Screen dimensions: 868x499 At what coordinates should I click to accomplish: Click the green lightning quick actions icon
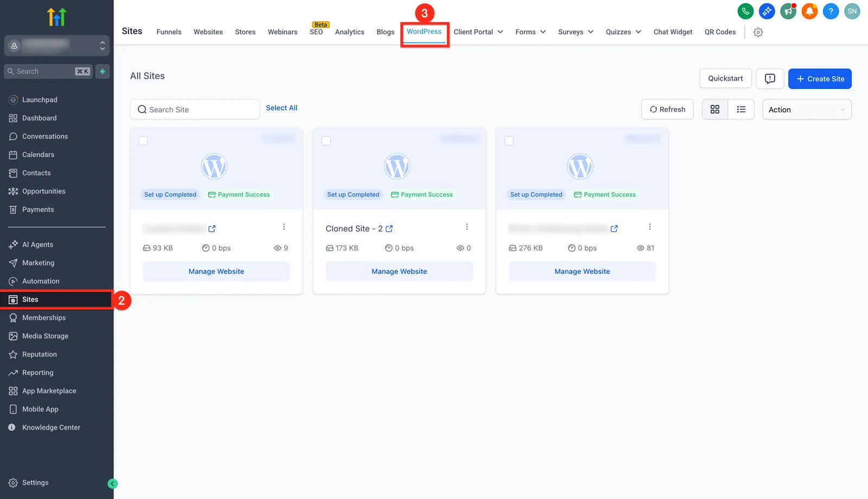pos(103,72)
